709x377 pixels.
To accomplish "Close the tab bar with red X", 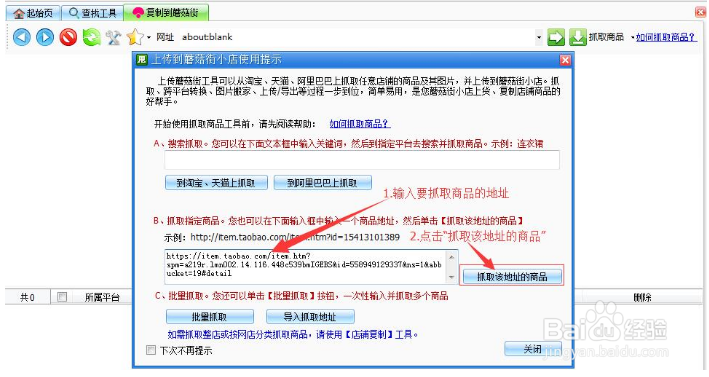I will (700, 13).
